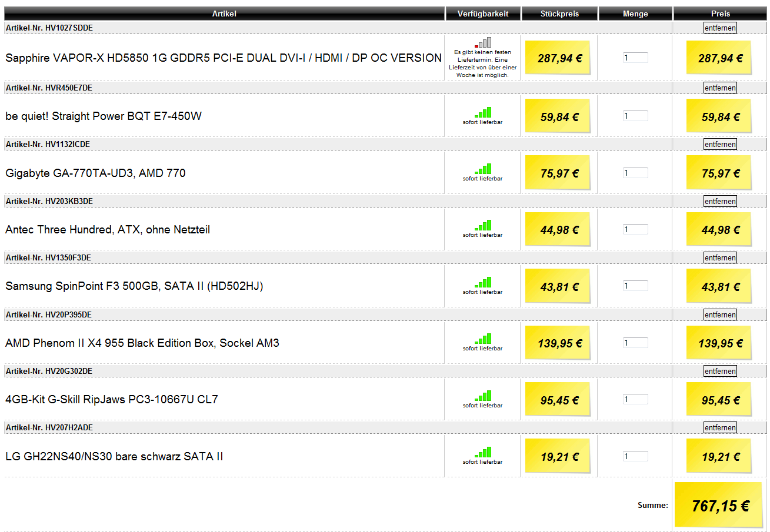
Task: Remove article HV20P395DE with its entfernen button
Action: 720,314
